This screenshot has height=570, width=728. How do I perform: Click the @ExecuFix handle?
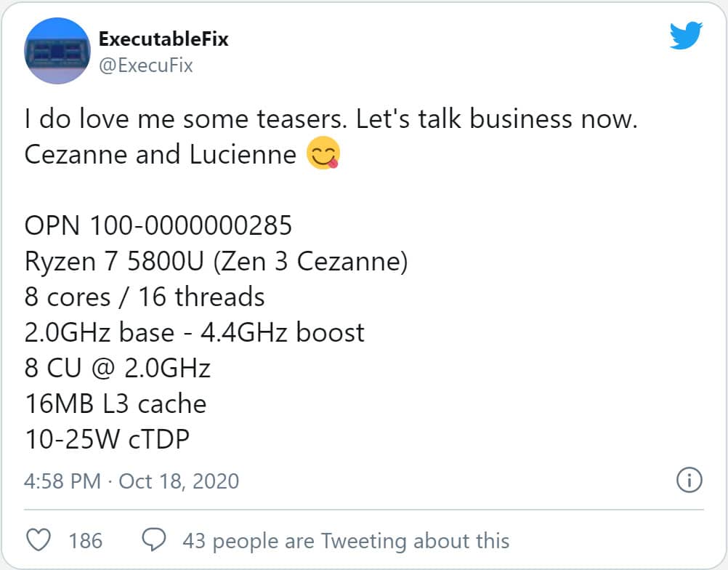(x=146, y=65)
